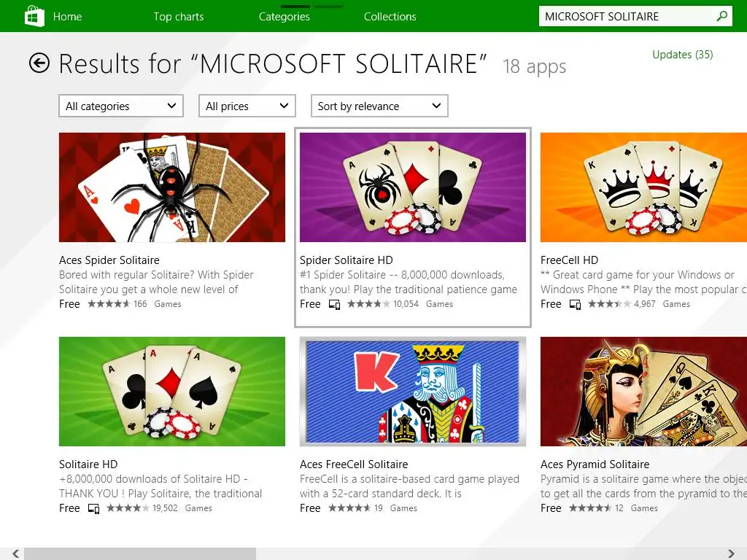Open Spider Solitaire HD title

click(347, 260)
